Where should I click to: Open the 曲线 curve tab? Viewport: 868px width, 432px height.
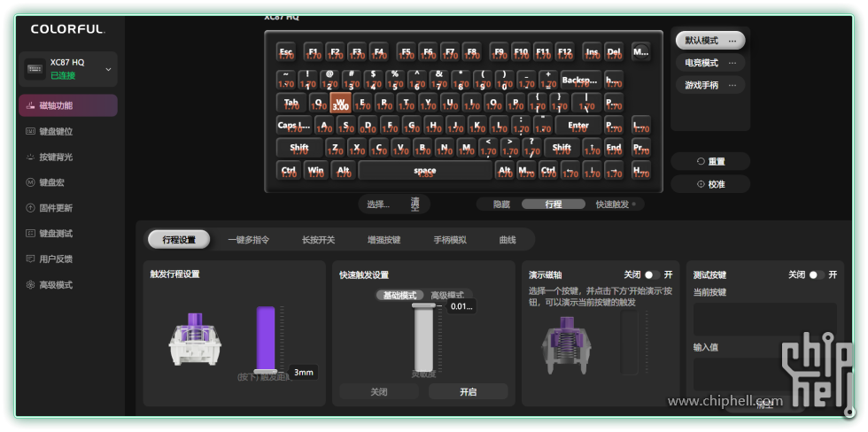click(508, 240)
